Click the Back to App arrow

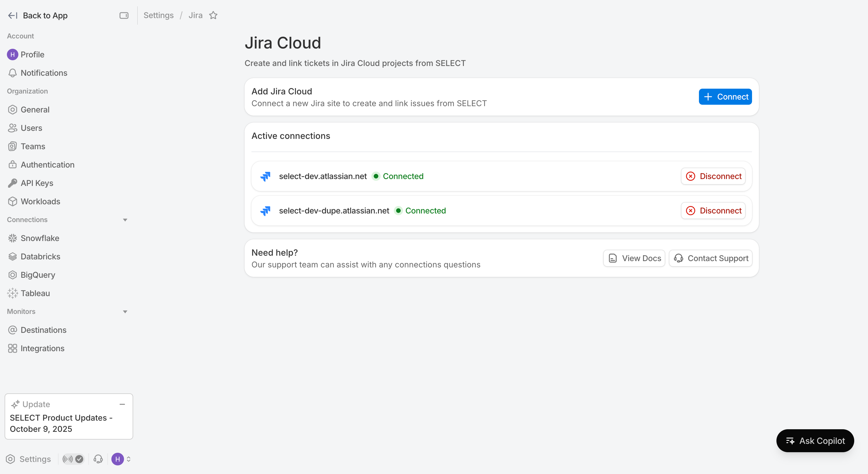tap(12, 15)
